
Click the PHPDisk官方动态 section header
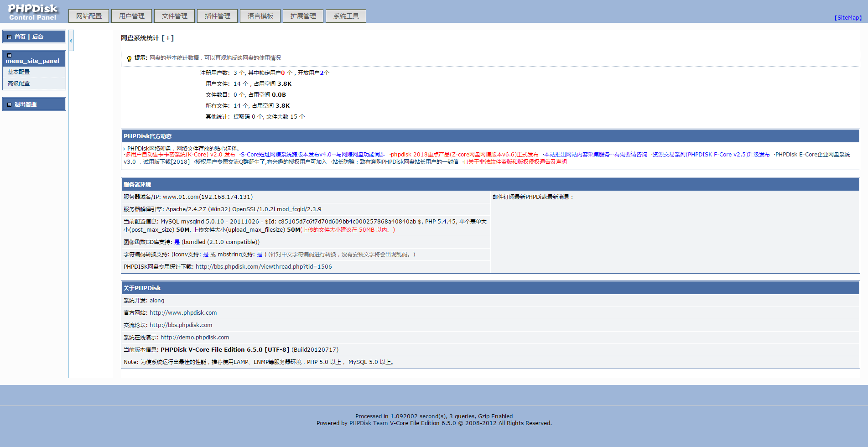tap(490, 136)
